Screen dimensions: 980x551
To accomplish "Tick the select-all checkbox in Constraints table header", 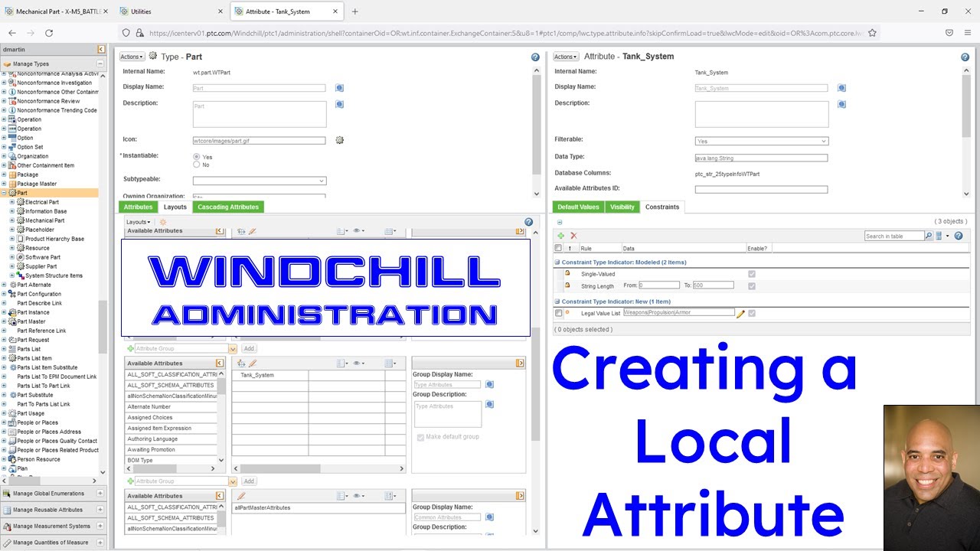I will click(558, 248).
